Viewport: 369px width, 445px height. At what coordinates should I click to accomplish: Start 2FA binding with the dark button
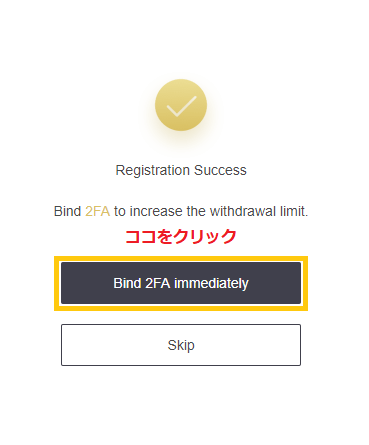coord(181,283)
